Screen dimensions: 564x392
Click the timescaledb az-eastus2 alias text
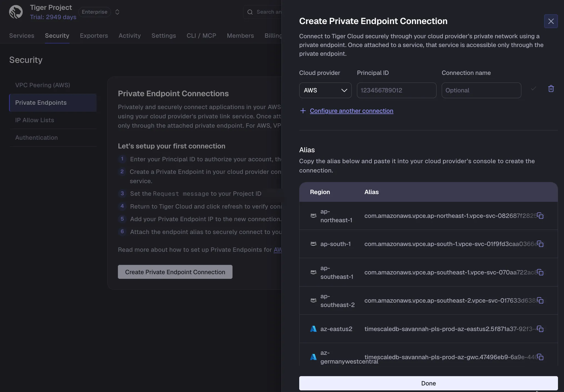[x=451, y=329]
